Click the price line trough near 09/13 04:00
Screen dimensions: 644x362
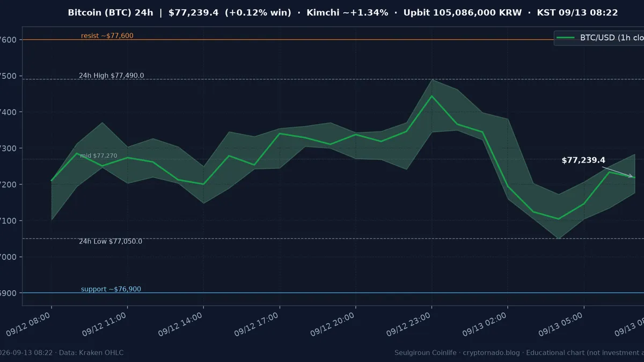[x=558, y=218]
